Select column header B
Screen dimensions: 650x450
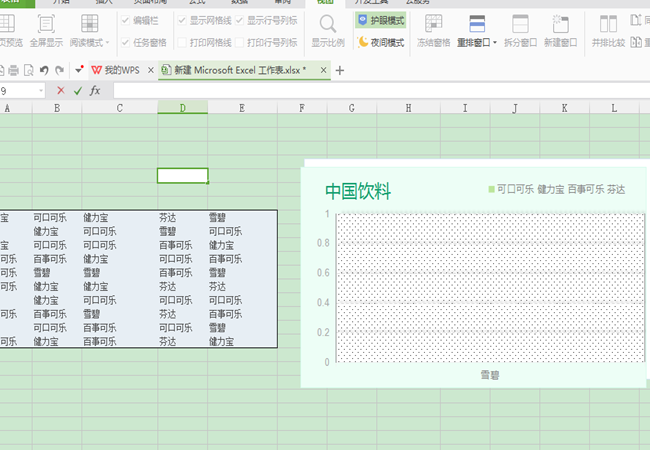pyautogui.click(x=57, y=108)
